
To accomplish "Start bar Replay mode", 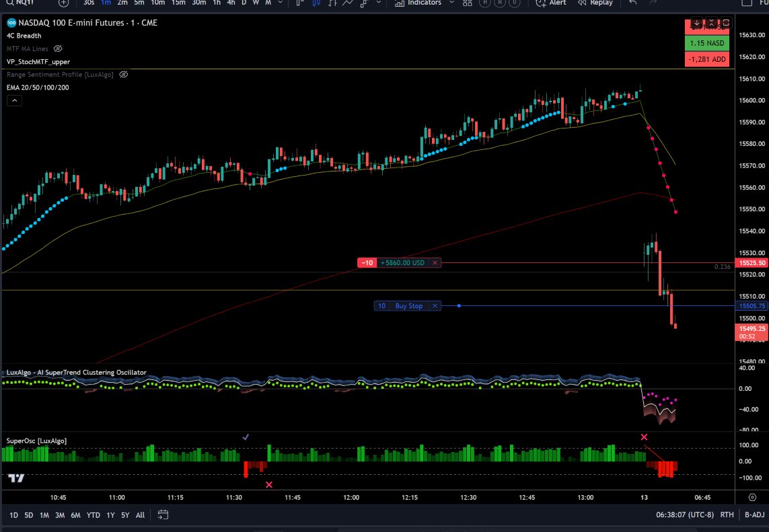I will click(595, 3).
